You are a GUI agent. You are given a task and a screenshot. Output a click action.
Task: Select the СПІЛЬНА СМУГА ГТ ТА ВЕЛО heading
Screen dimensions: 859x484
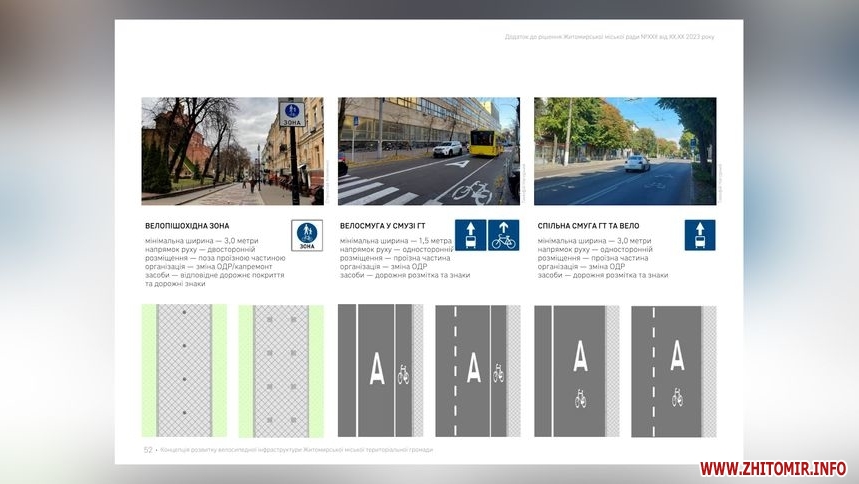590,226
